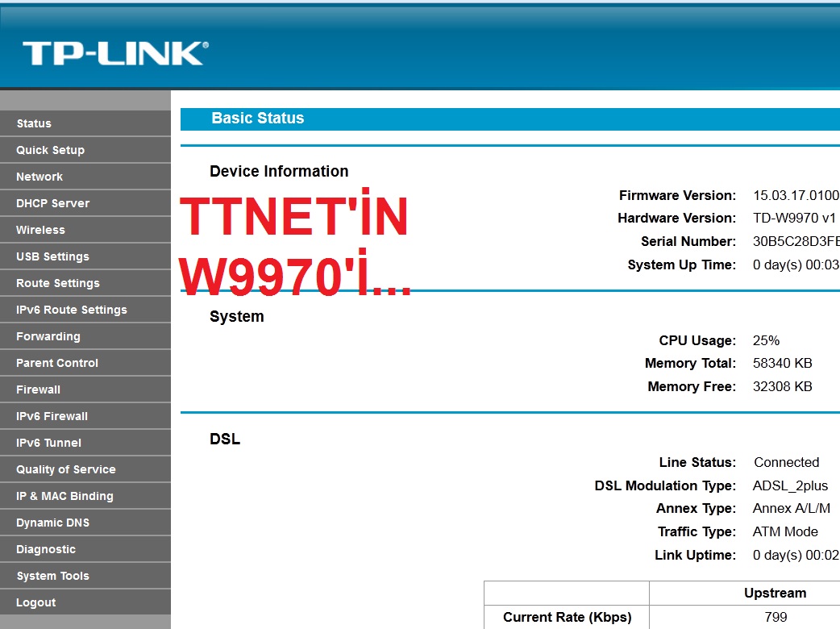840x629 pixels.
Task: Open the Status menu item
Action: 85,123
